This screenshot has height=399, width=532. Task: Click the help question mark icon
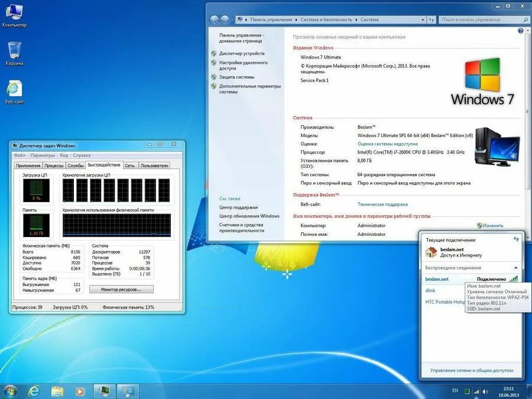pos(520,31)
